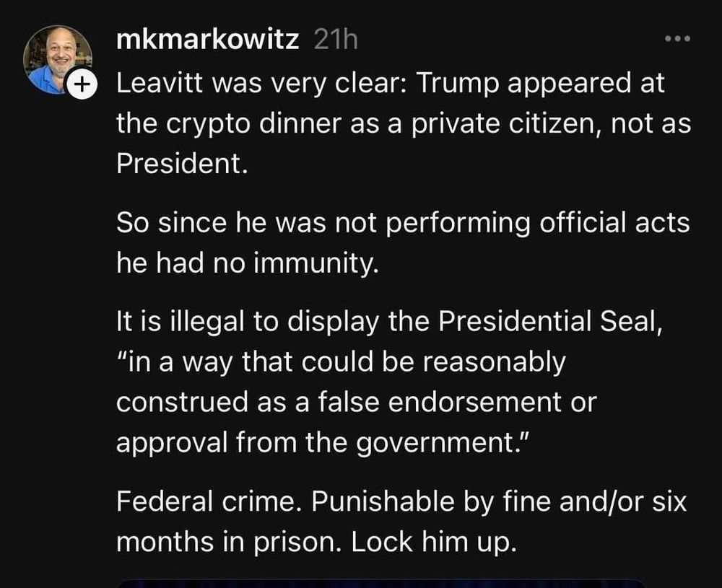Viewport: 722px width, 588px height.
Task: Select the word Trump in first line
Action: coord(457,83)
